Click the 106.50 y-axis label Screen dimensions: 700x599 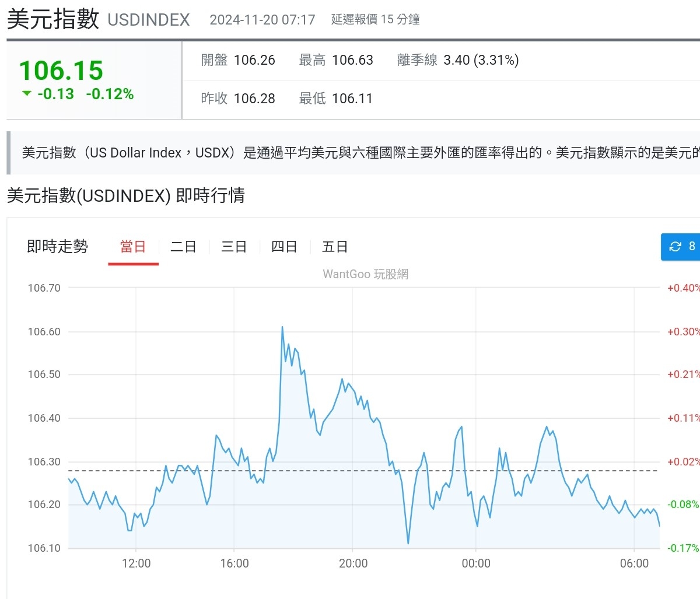44,374
